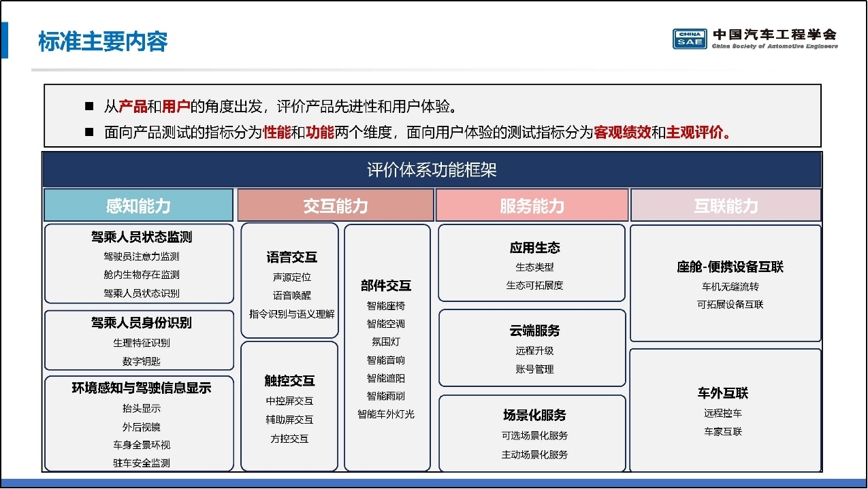Click the text 智能座椅
The image size is (868, 489).
[386, 306]
